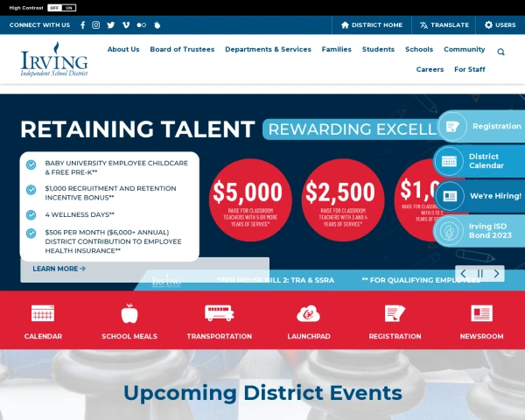Click the Irving ISD Bond 2023 icon
Screen dimensions: 525x420
point(449,231)
